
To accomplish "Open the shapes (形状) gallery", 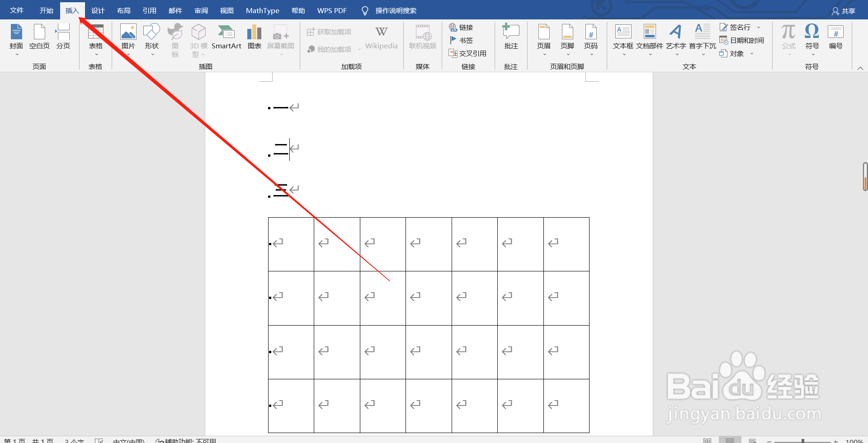I will pyautogui.click(x=152, y=40).
